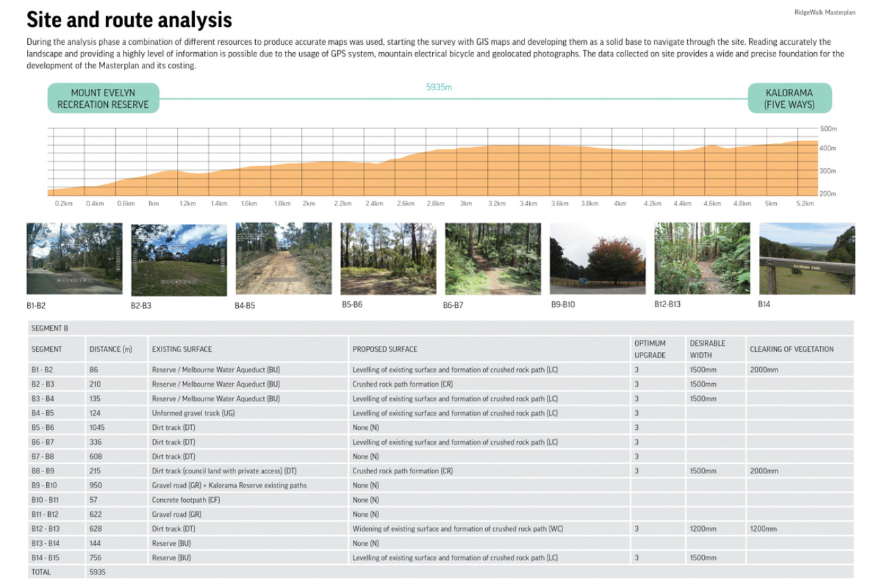Click the CLEARING OF VEGETATION column header
Image resolution: width=882 pixels, height=588 pixels.
coord(792,349)
